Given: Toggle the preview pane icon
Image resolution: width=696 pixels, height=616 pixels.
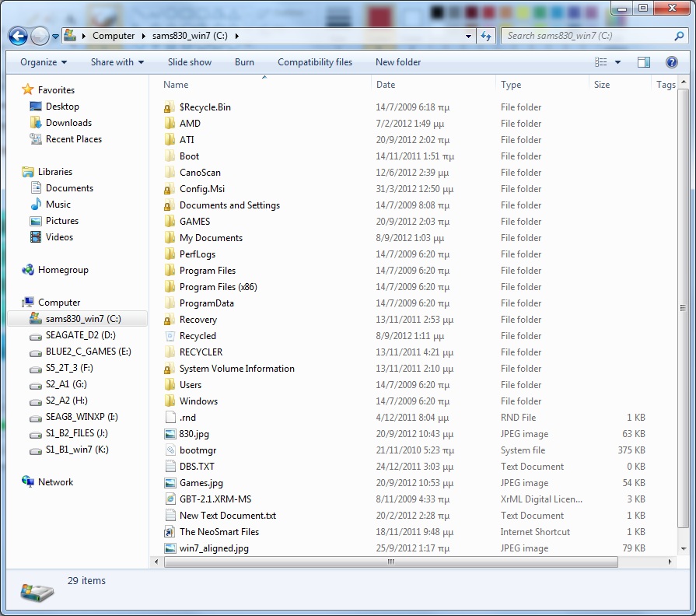Looking at the screenshot, I should pyautogui.click(x=644, y=62).
